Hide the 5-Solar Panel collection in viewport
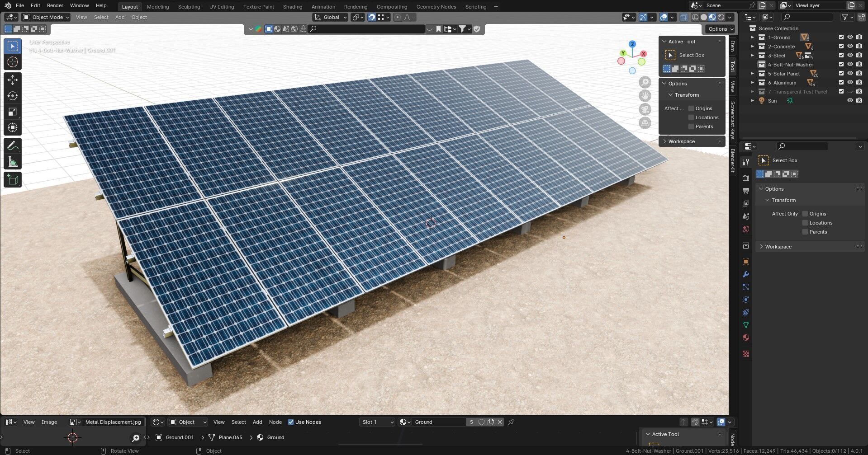The image size is (868, 455). [850, 74]
